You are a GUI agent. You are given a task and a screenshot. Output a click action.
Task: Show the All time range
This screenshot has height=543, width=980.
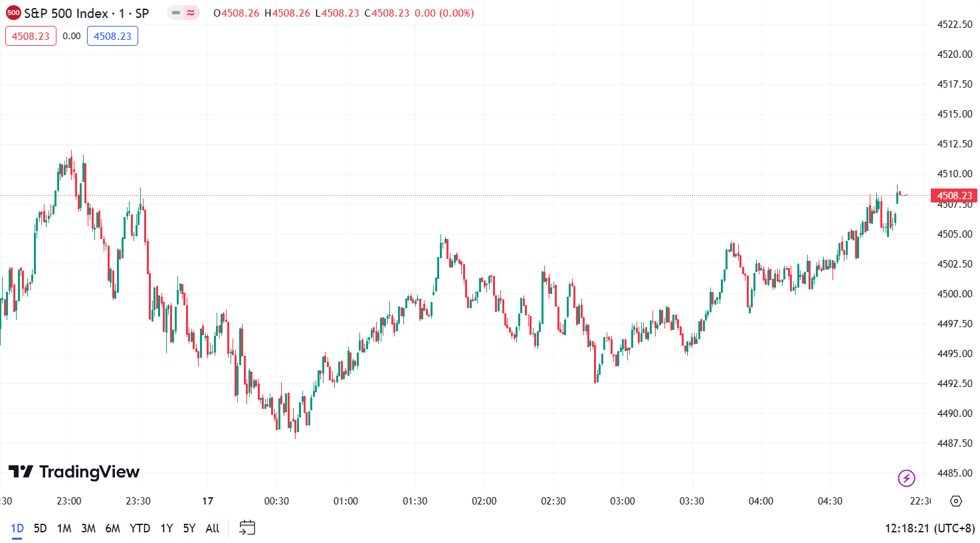pyautogui.click(x=213, y=528)
